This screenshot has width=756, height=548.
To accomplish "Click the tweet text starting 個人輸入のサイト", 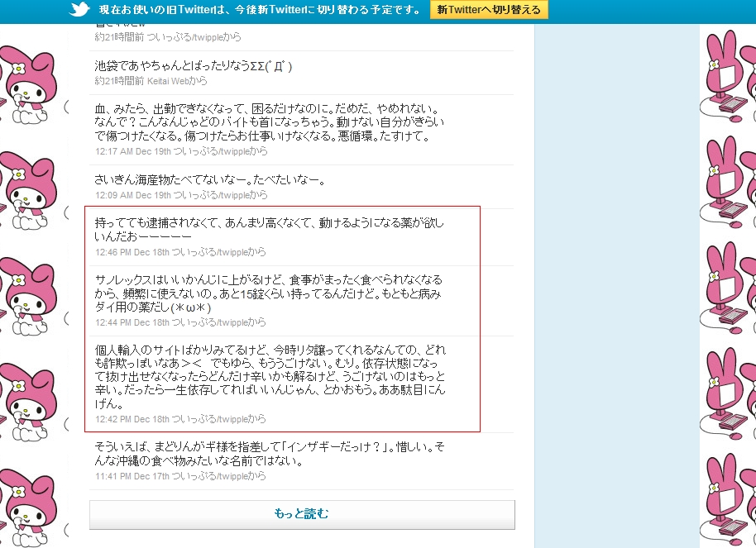I will (270, 377).
